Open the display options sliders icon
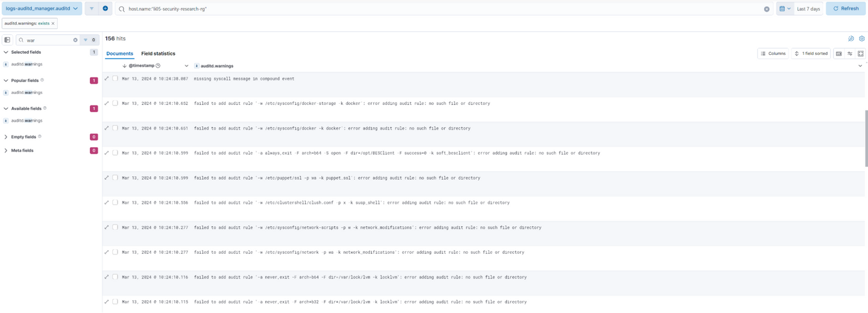 pyautogui.click(x=850, y=54)
